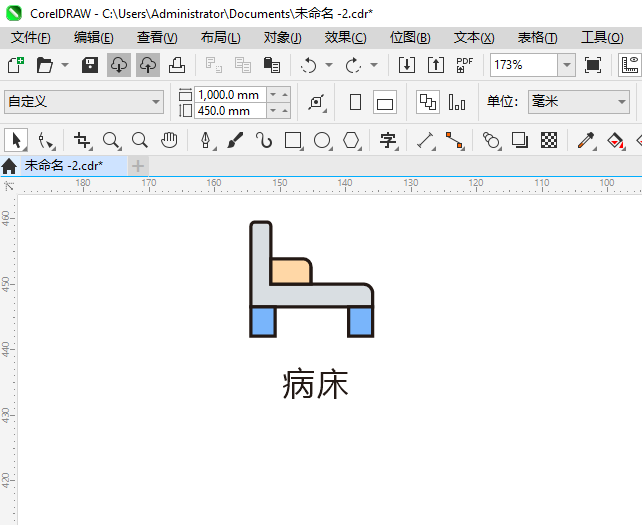Open the 毫米 units dropdown
Image resolution: width=642 pixels, height=525 pixels.
(579, 102)
